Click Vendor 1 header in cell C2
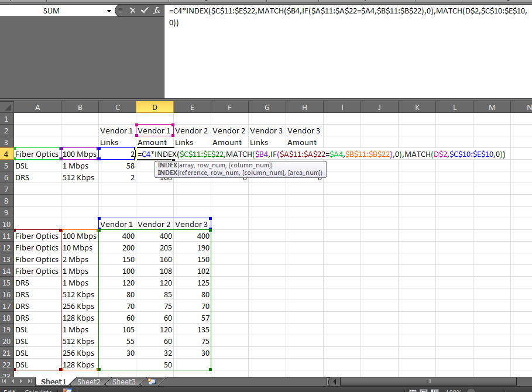This screenshot has width=532, height=392. pos(118,131)
